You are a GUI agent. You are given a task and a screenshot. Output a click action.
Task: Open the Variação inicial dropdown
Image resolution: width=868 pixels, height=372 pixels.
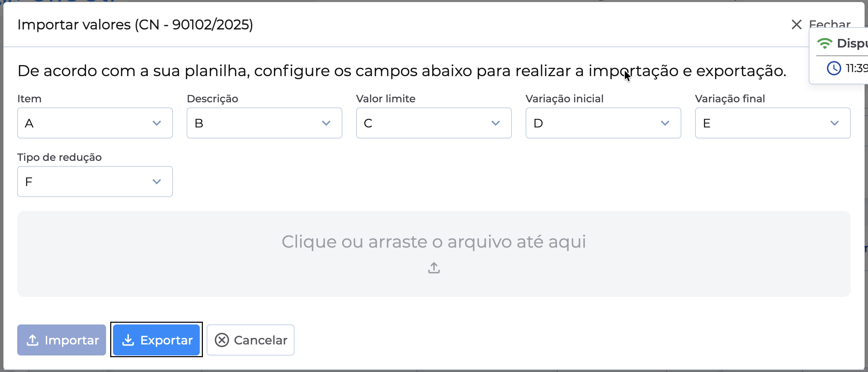click(x=603, y=123)
